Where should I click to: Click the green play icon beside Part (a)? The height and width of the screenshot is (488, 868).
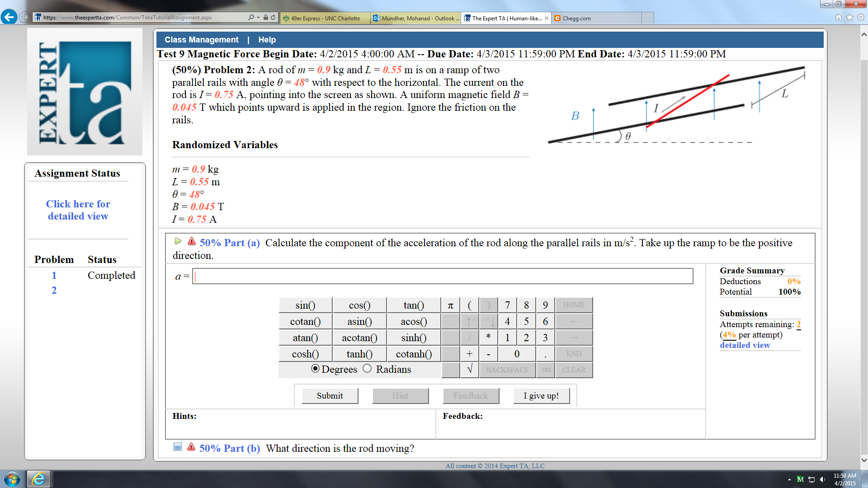click(x=178, y=241)
